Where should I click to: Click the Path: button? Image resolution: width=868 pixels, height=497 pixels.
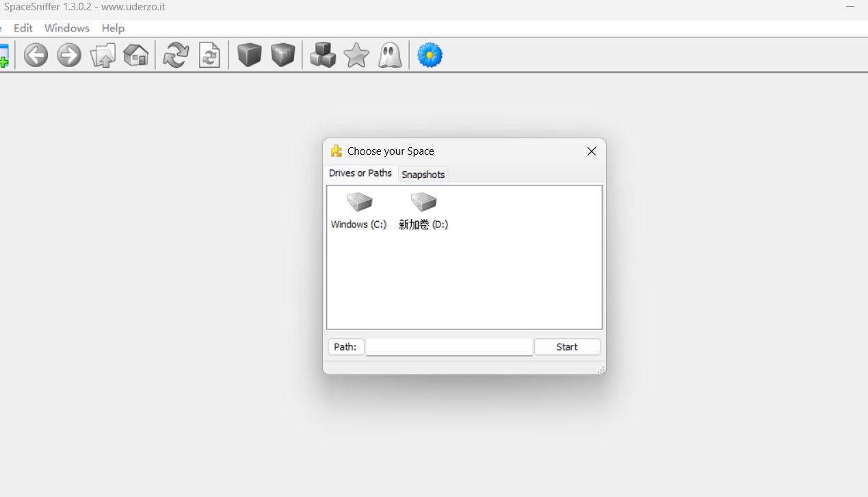pyautogui.click(x=345, y=347)
